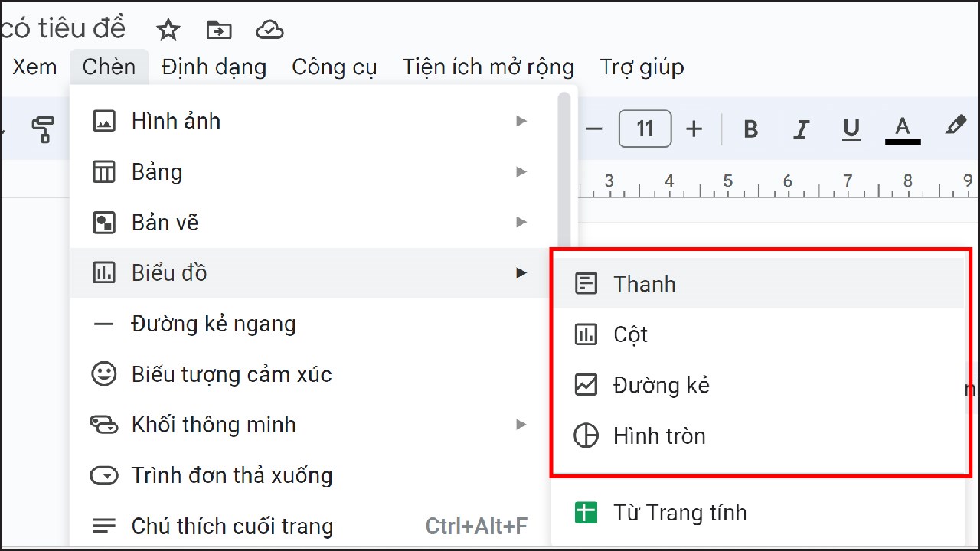The height and width of the screenshot is (551, 980).
Task: Decrease font size with minus button
Action: pyautogui.click(x=594, y=129)
